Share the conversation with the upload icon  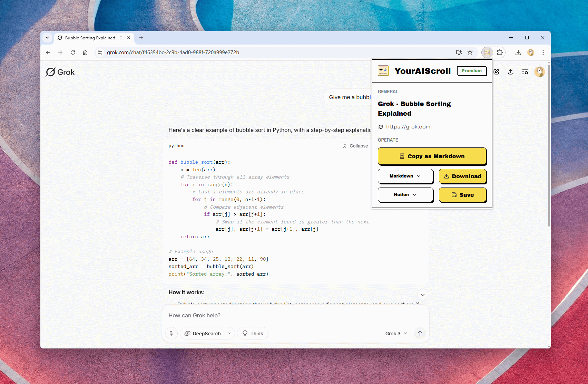(x=511, y=72)
